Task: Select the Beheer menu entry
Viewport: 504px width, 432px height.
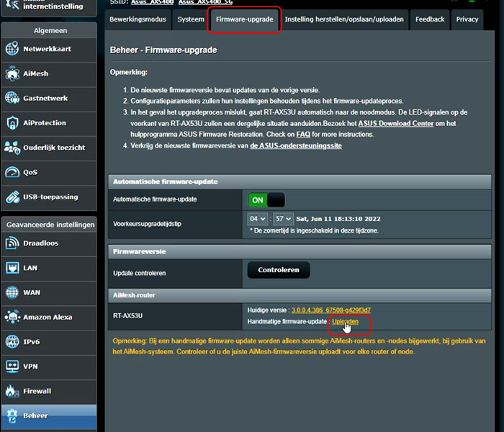Action: coord(49,415)
